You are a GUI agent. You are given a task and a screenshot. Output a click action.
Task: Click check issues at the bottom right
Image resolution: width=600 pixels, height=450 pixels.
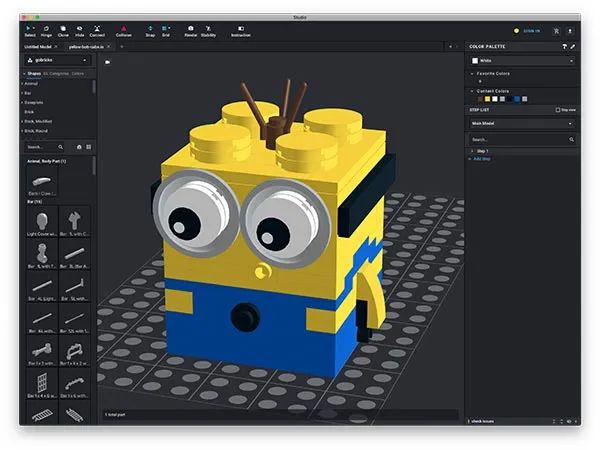point(482,421)
